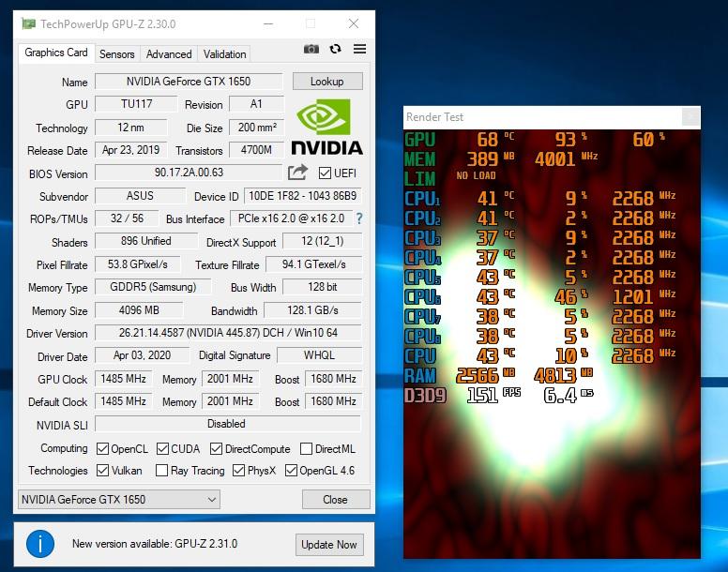Click the Shaders field 896 Unified
Screen dimensions: 728x572
[x=146, y=241]
